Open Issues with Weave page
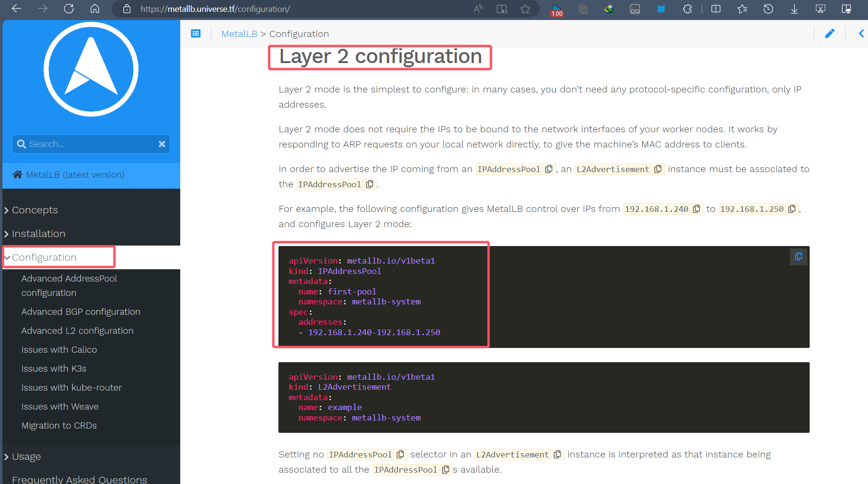This screenshot has width=868, height=484. [x=60, y=406]
